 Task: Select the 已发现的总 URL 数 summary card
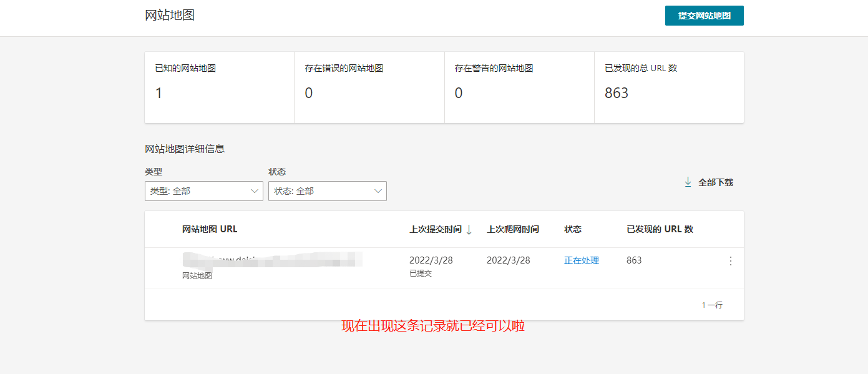(x=668, y=87)
